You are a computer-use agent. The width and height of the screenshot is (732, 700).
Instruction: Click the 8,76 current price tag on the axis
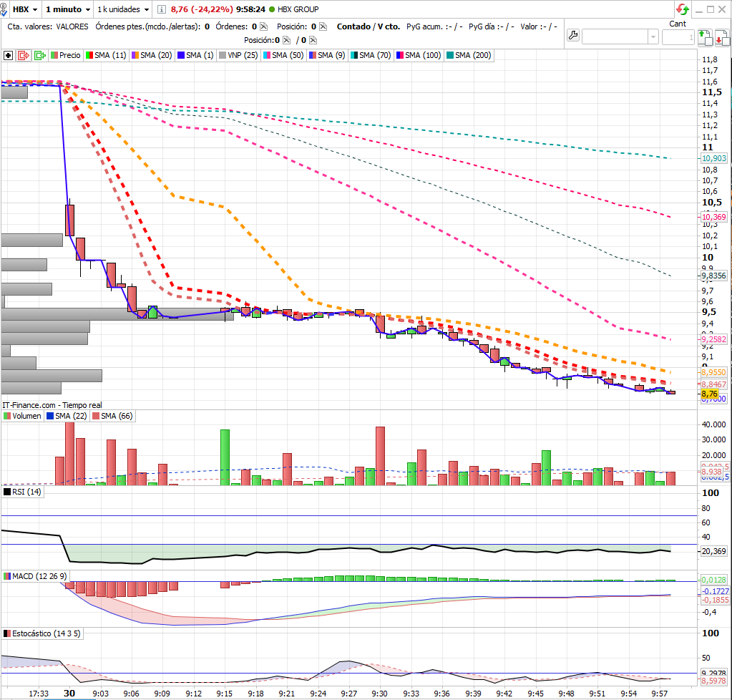coord(710,394)
